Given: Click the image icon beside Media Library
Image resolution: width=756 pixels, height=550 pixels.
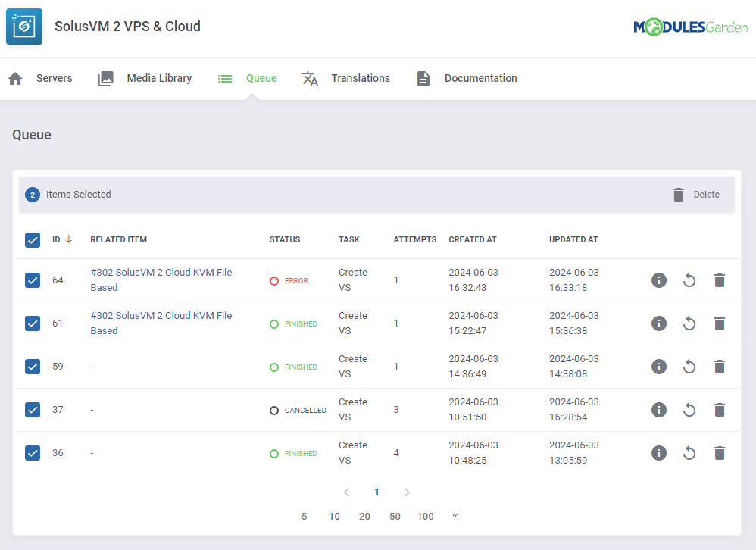Looking at the screenshot, I should pos(105,79).
